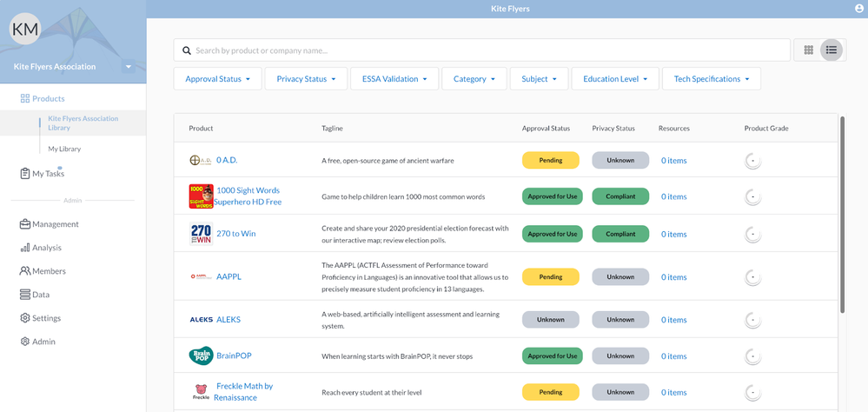Open the 270 to Win product link
868x412 pixels.
point(235,234)
